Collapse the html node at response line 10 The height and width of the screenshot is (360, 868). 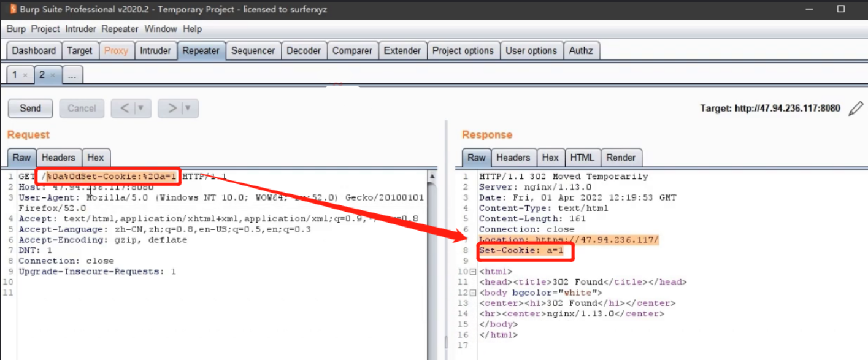pyautogui.click(x=473, y=271)
